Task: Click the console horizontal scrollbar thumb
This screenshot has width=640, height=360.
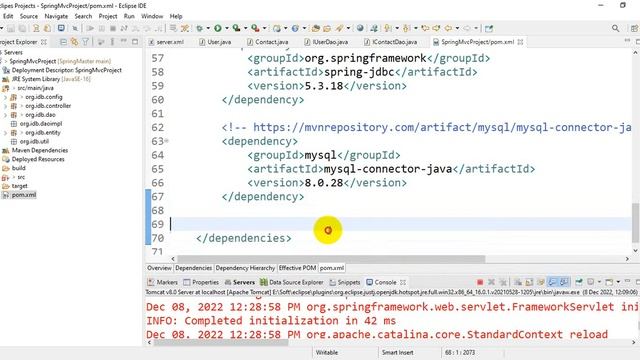Action: (220, 342)
